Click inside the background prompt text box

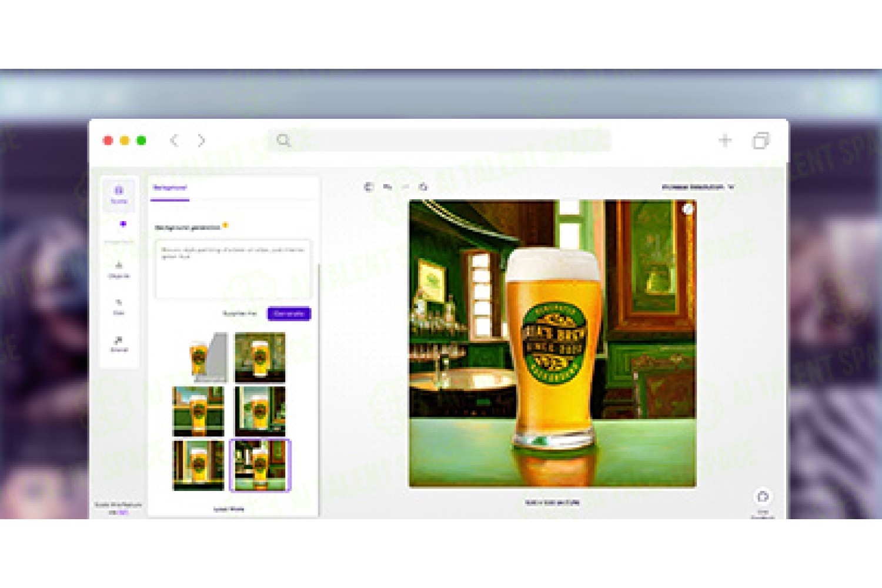point(233,269)
